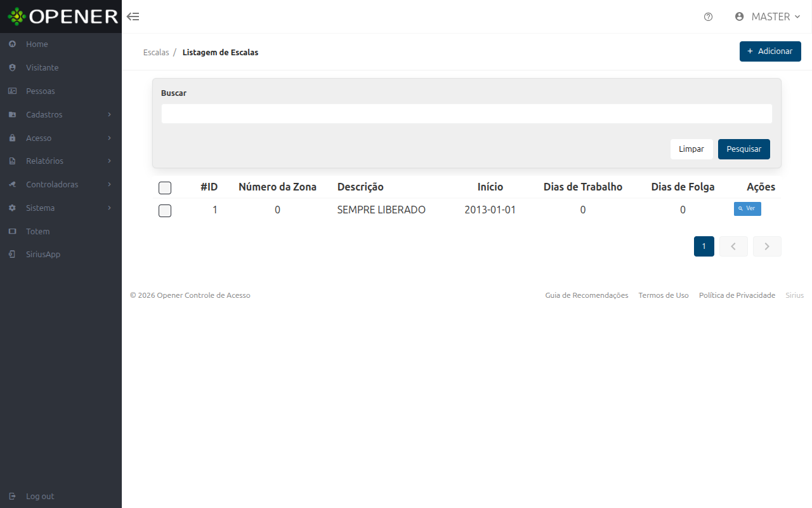Open Guia de Recomendações footer link
812x508 pixels.
[587, 295]
